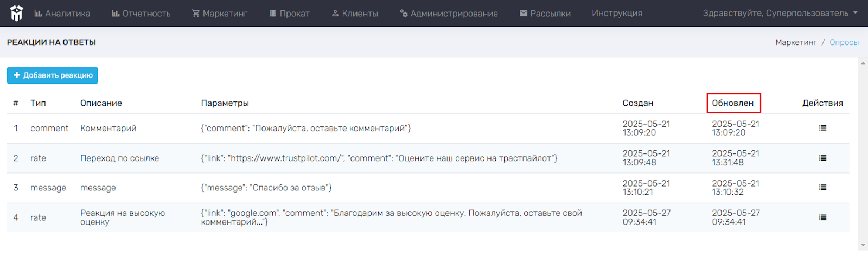Open actions menu for trustpilot link reaction
The width and height of the screenshot is (868, 256).
[822, 158]
